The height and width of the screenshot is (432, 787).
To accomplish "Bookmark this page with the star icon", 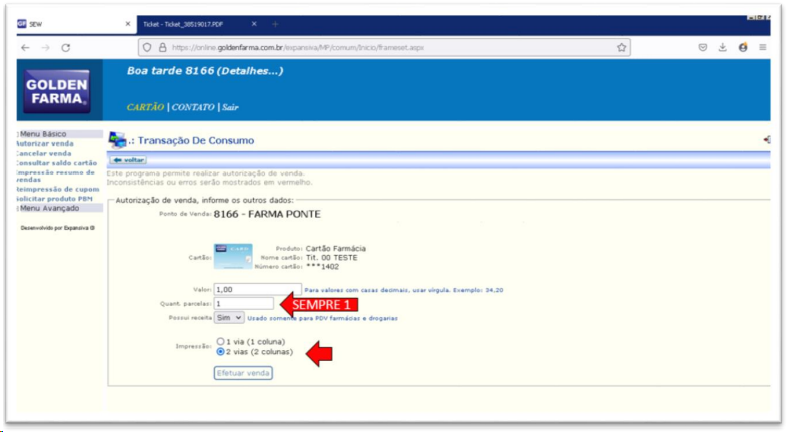I will [621, 48].
